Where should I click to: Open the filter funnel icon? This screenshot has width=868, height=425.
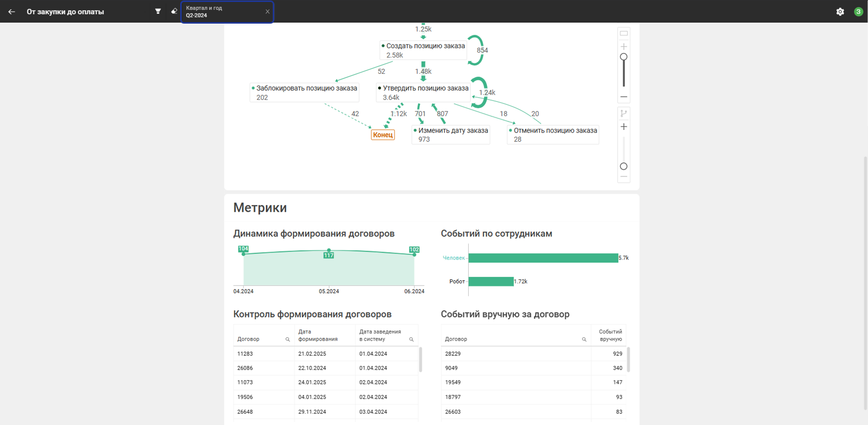coord(158,11)
